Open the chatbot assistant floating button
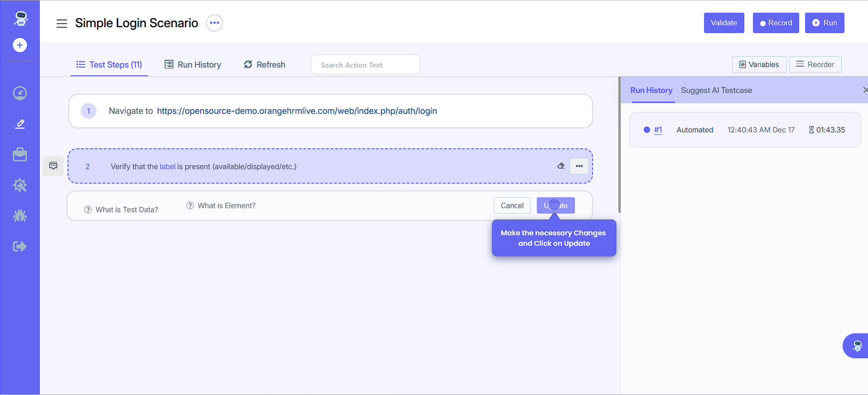Viewport: 868px width, 395px height. (857, 346)
